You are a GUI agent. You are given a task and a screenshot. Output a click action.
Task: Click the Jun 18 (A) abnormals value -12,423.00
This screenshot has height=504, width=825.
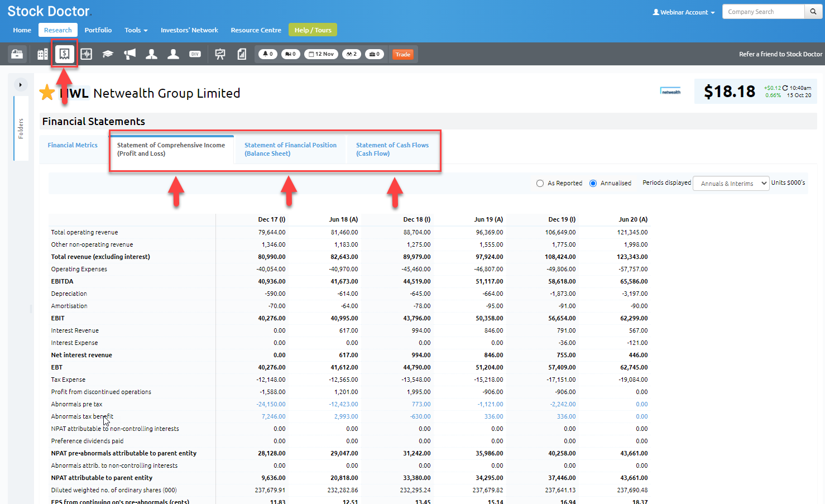[x=343, y=404]
